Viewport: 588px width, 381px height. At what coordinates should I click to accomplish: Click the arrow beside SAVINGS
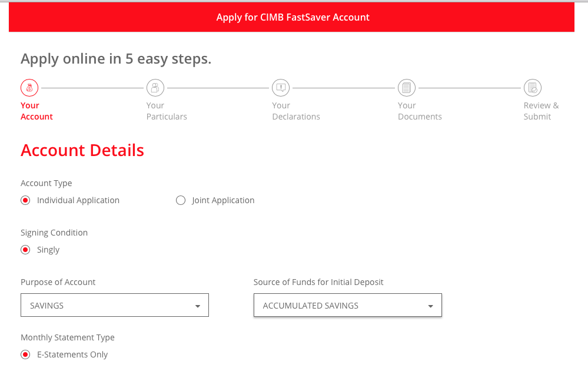pyautogui.click(x=198, y=306)
